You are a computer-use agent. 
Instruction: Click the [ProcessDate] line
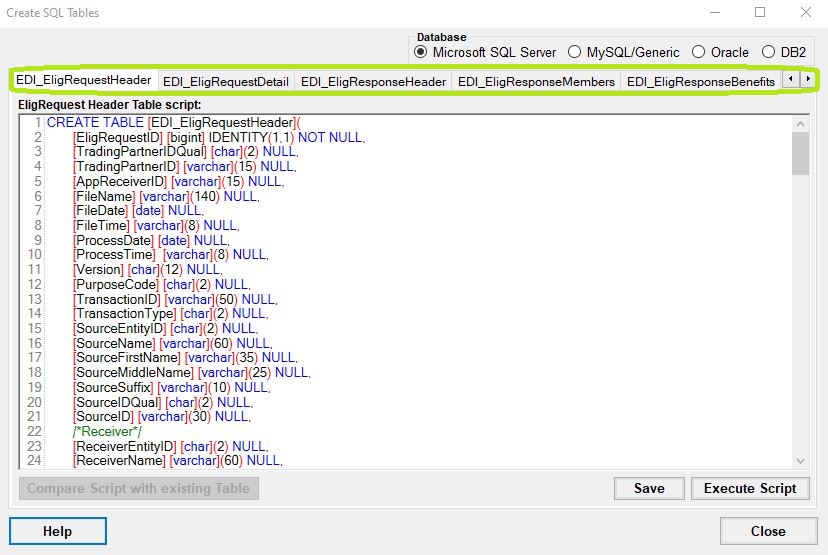151,240
